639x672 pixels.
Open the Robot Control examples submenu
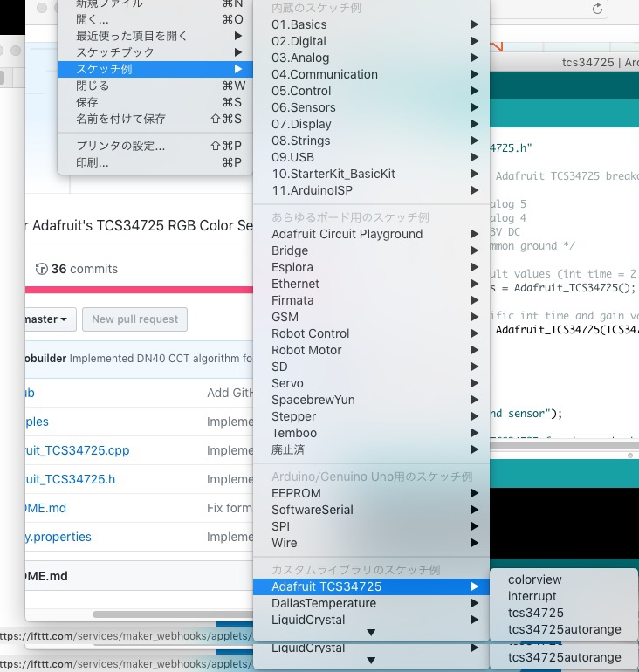click(371, 333)
